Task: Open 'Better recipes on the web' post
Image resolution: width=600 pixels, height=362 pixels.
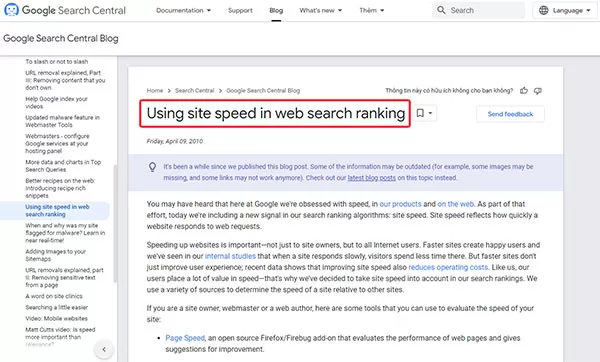Action: coord(60,188)
